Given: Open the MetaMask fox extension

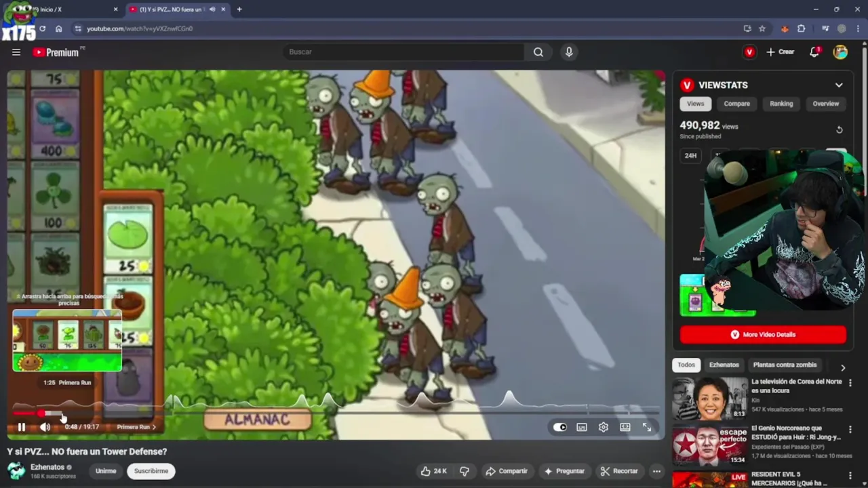Looking at the screenshot, I should click(x=785, y=28).
